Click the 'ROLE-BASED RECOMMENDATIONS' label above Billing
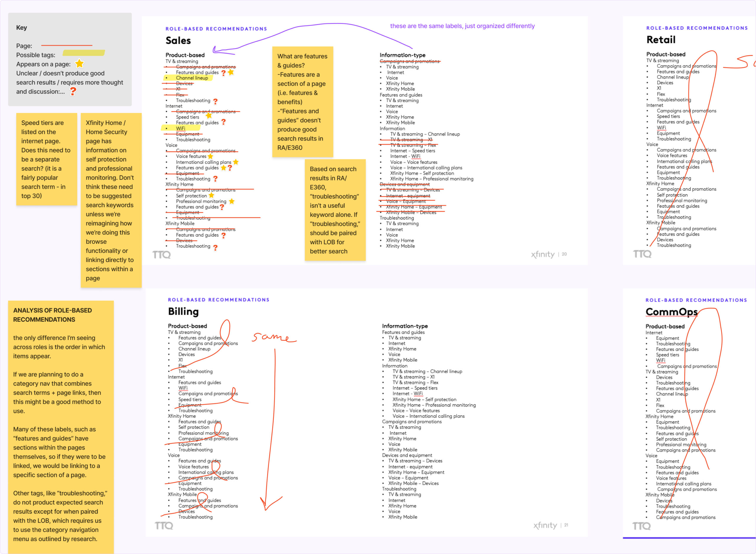Screen dimensions: 756x554 click(219, 300)
